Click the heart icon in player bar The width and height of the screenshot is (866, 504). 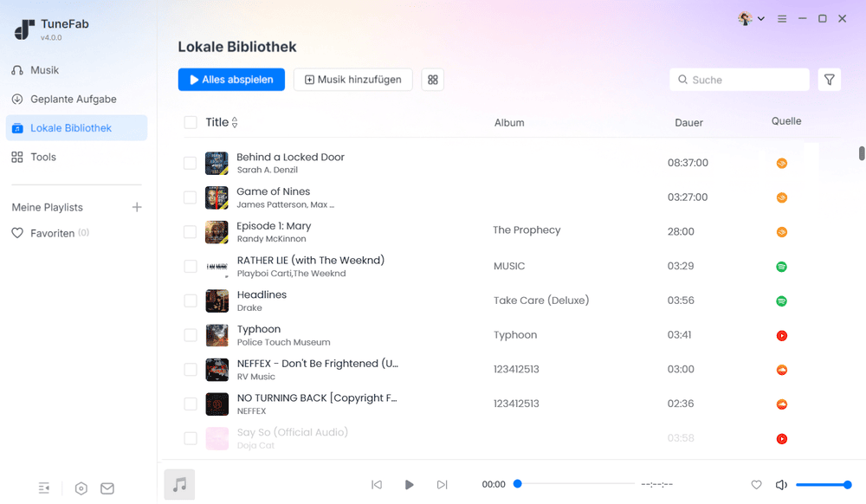[756, 485]
